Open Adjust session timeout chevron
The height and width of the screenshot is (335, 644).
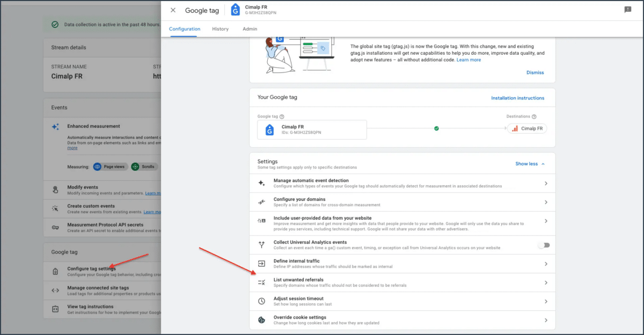(546, 301)
